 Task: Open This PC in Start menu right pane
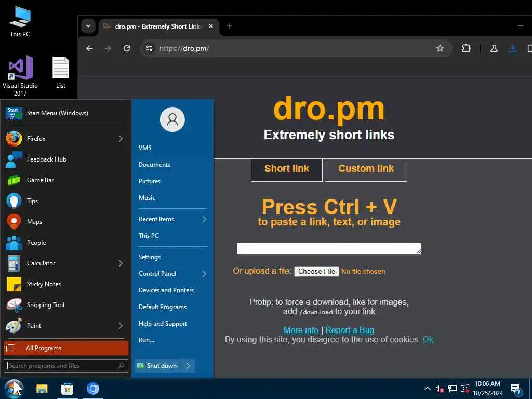[149, 236]
